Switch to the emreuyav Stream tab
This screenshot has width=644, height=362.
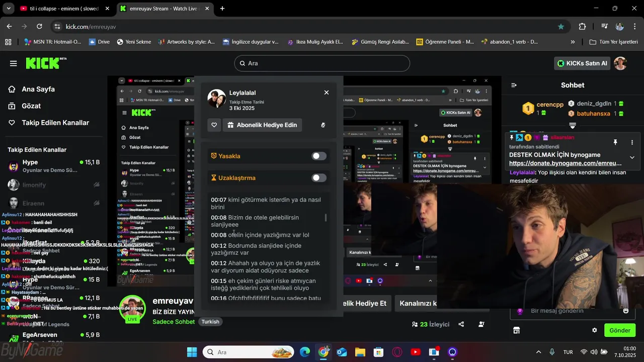(x=165, y=9)
